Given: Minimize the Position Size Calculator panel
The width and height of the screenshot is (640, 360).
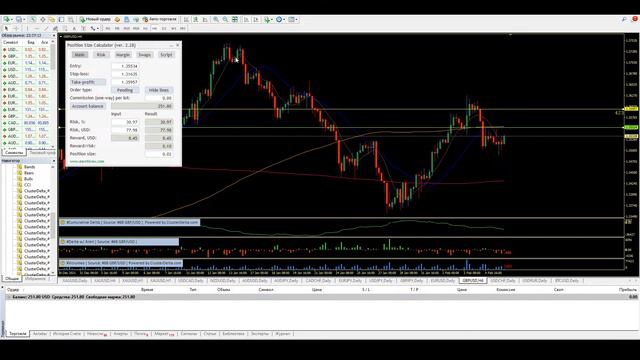Looking at the screenshot, I should 171,45.
